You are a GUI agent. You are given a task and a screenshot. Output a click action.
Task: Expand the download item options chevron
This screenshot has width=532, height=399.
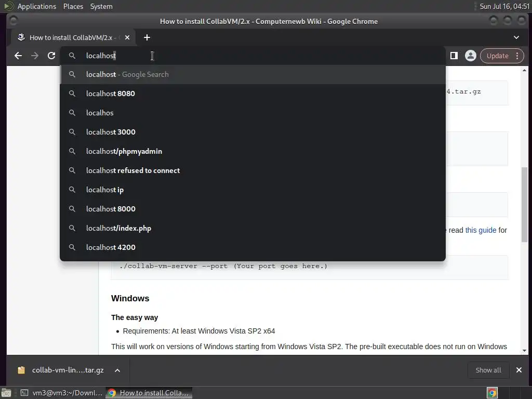pyautogui.click(x=117, y=370)
